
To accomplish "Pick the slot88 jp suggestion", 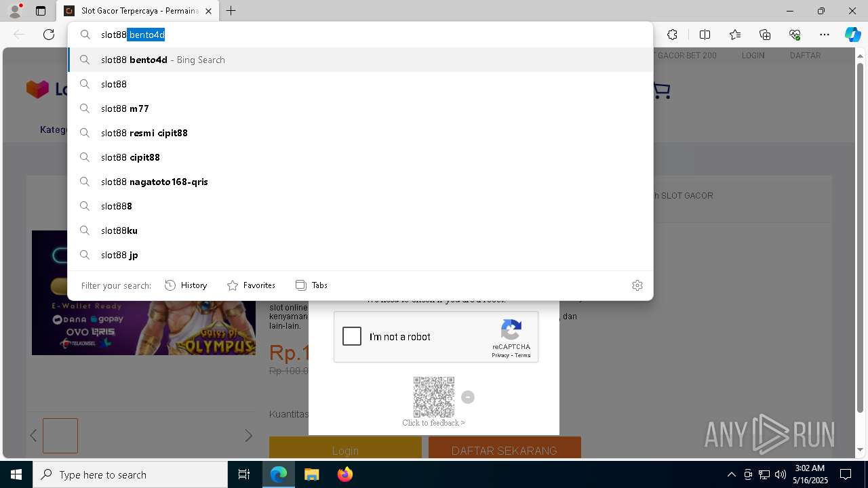I will tap(360, 255).
